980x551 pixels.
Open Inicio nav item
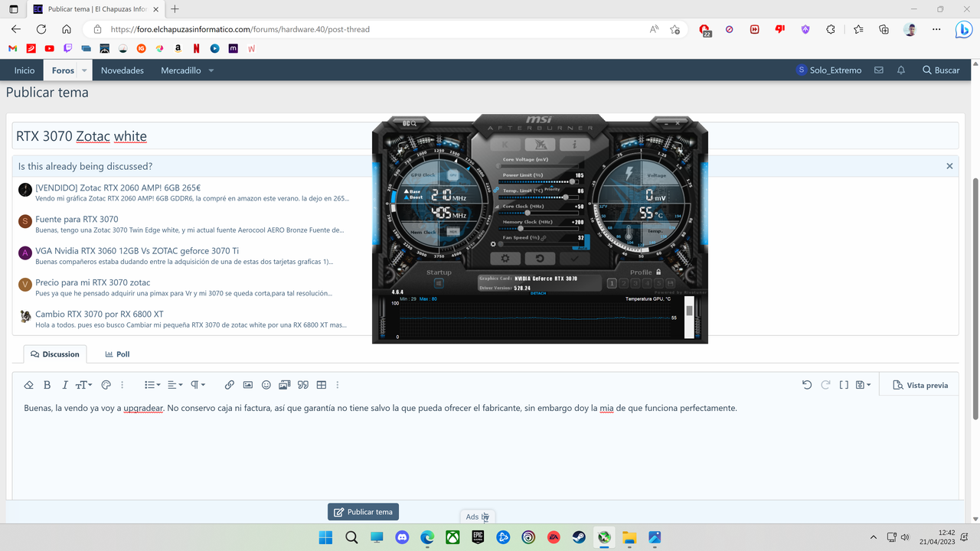click(x=24, y=70)
